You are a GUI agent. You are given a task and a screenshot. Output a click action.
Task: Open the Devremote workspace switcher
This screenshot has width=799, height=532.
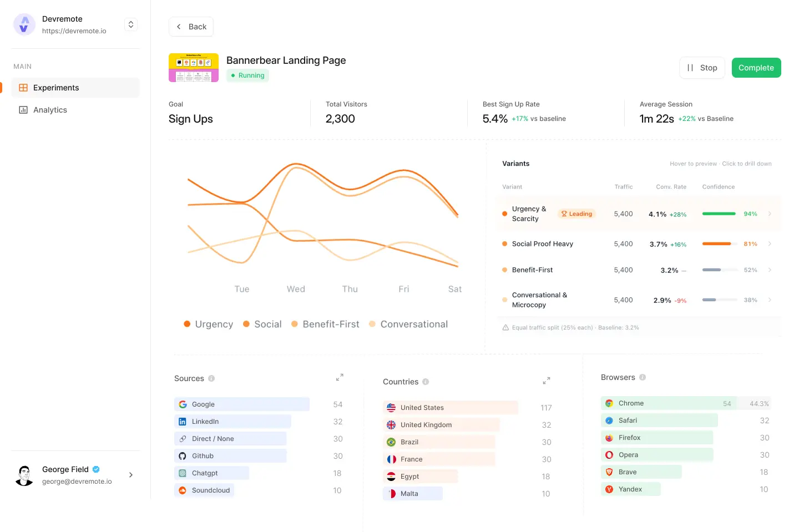131,24
